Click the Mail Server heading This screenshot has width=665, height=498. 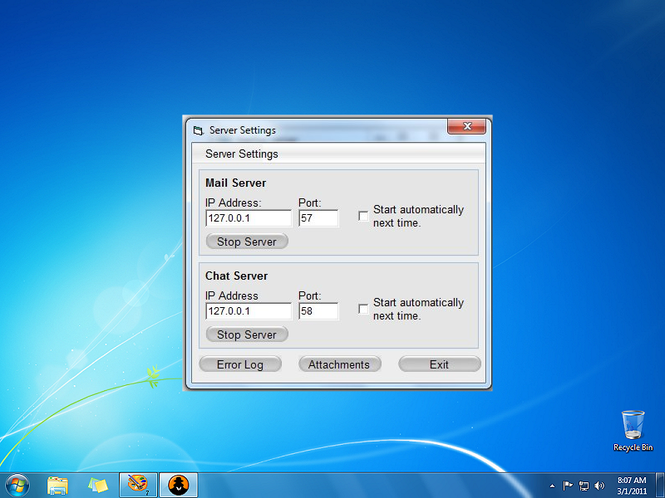tap(235, 183)
